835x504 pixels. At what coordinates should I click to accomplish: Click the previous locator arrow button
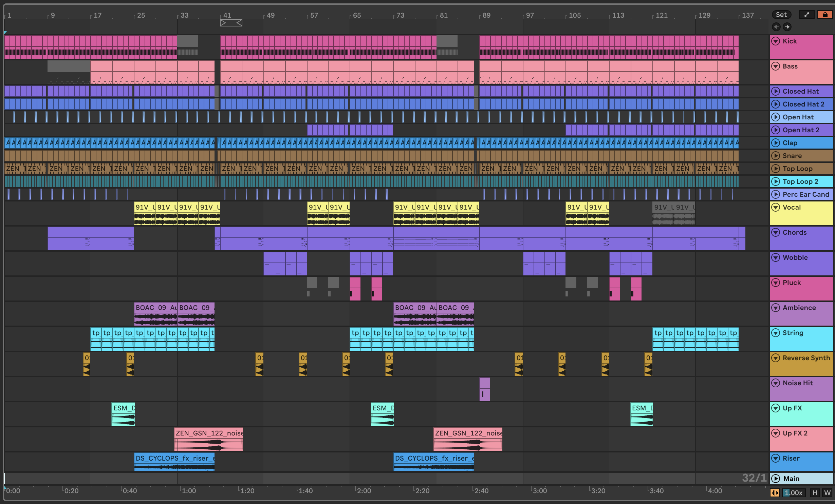click(776, 27)
